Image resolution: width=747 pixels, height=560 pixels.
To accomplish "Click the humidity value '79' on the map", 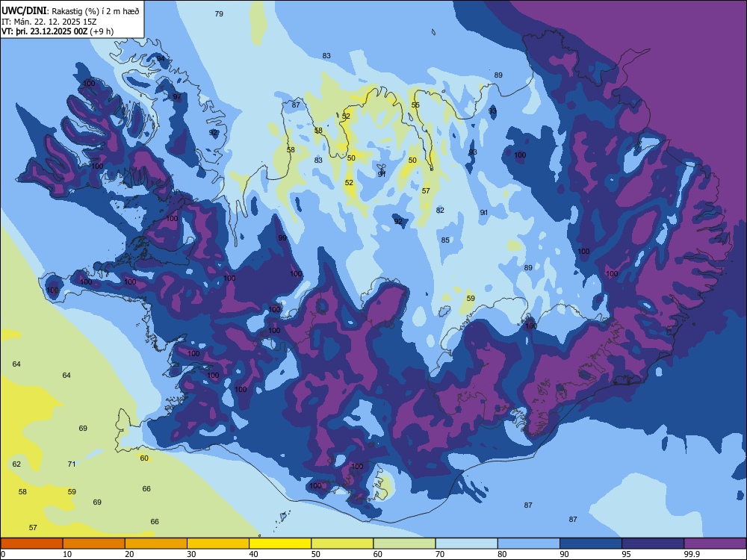I will pos(219,13).
